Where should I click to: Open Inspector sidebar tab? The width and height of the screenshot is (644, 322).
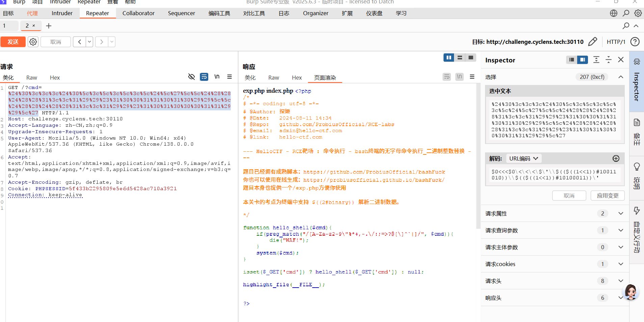(x=637, y=81)
